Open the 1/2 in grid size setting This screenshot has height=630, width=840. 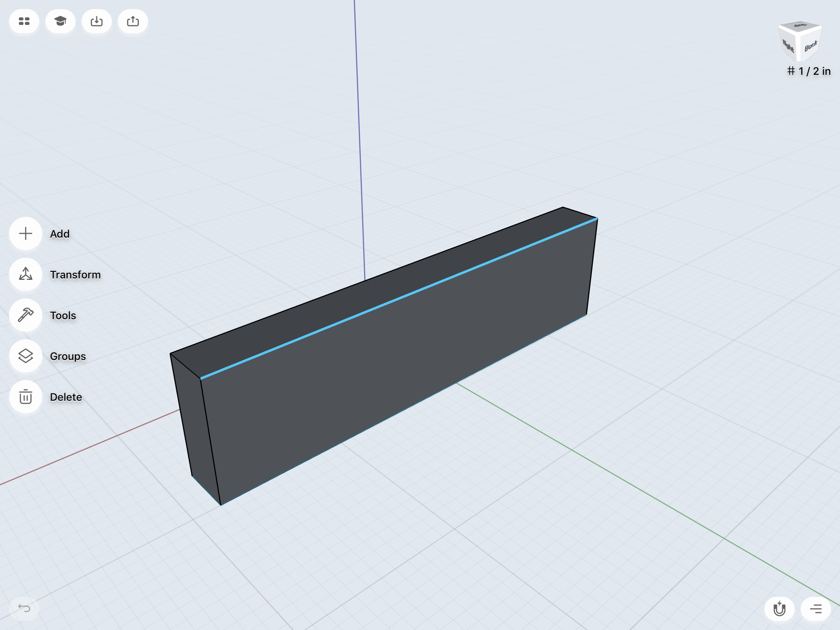coord(809,71)
